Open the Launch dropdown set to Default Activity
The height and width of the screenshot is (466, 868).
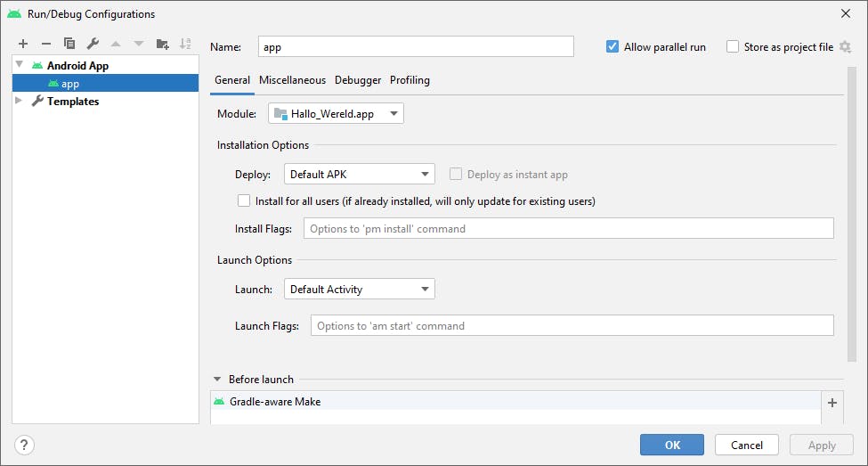click(359, 290)
